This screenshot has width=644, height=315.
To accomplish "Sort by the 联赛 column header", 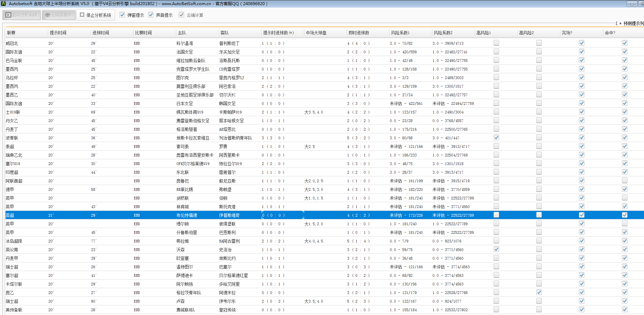I will coord(11,33).
